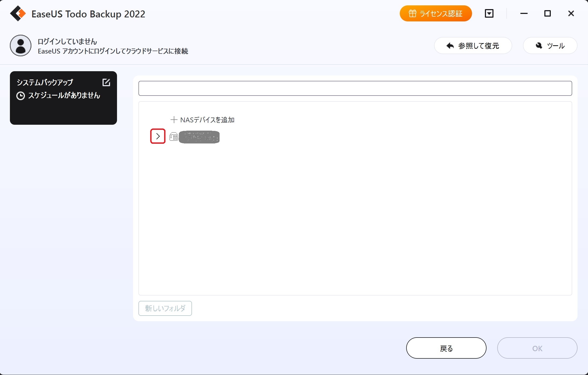Close the EaseUS Todo Backup window

click(571, 13)
